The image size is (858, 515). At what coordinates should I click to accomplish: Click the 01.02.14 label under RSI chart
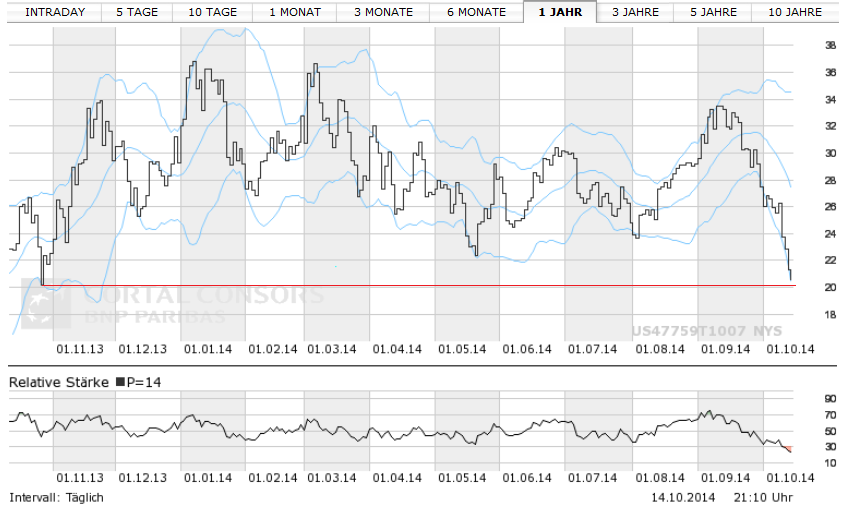[x=273, y=478]
